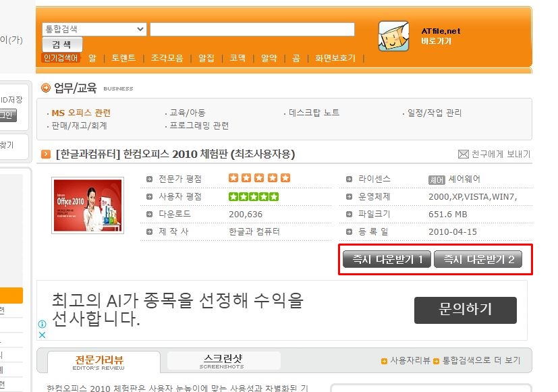Click the orange 업무/교육 category icon
Image resolution: width=558 pixels, height=392 pixels.
[x=46, y=88]
